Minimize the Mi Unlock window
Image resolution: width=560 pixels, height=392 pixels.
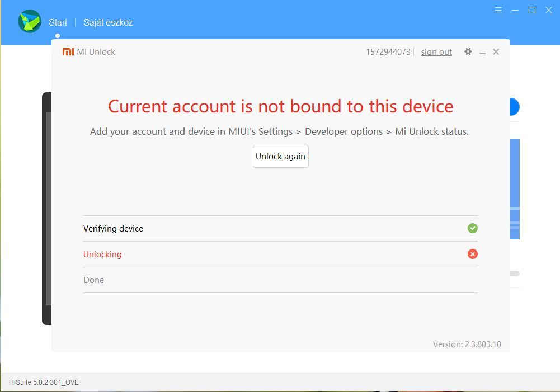pos(482,53)
